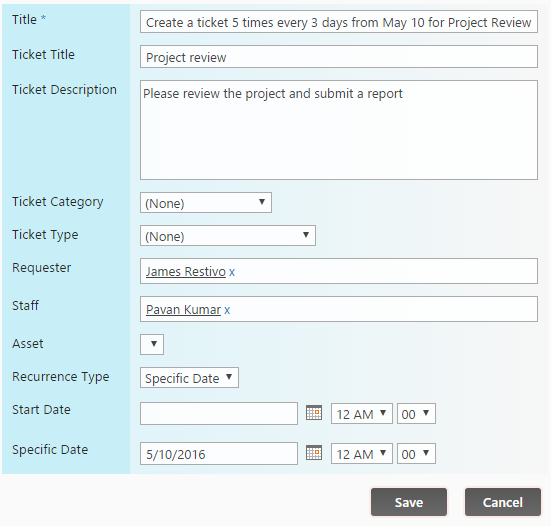Remove James Restivo from Requester
The width and height of the screenshot is (551, 526).
pos(232,272)
